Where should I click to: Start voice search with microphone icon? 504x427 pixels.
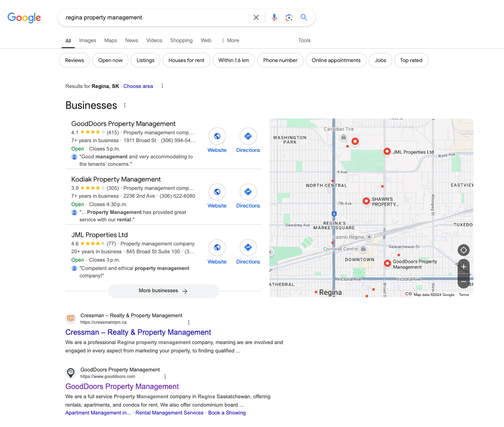[274, 17]
